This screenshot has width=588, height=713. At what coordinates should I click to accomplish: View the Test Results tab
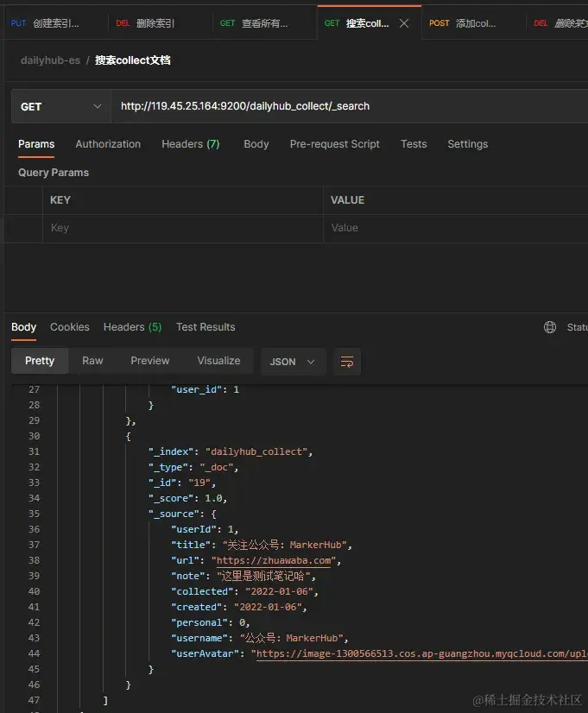coord(205,327)
